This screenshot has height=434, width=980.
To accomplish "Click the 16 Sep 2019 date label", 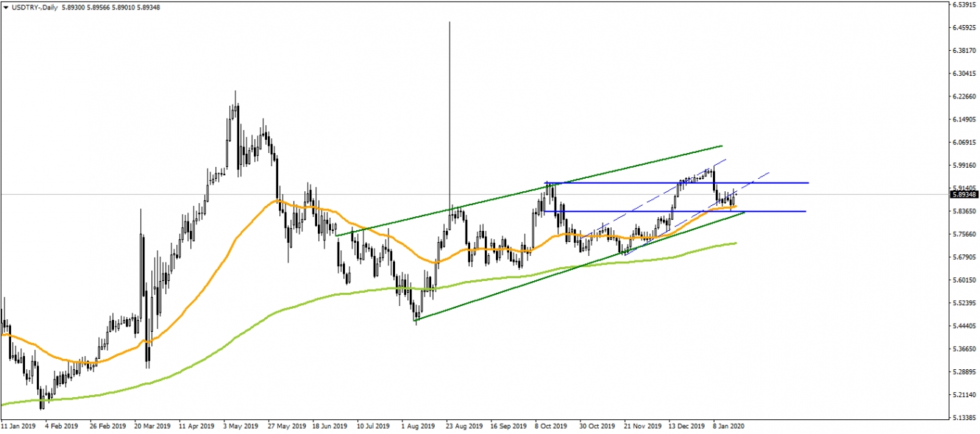I will [508, 426].
